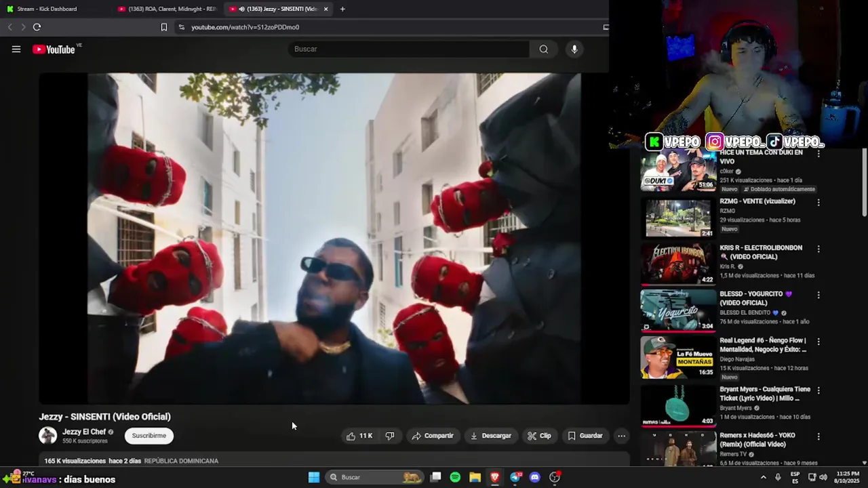Open the Jezzy El Chef channel avatar
Screen dimensions: 868x488
(x=47, y=436)
